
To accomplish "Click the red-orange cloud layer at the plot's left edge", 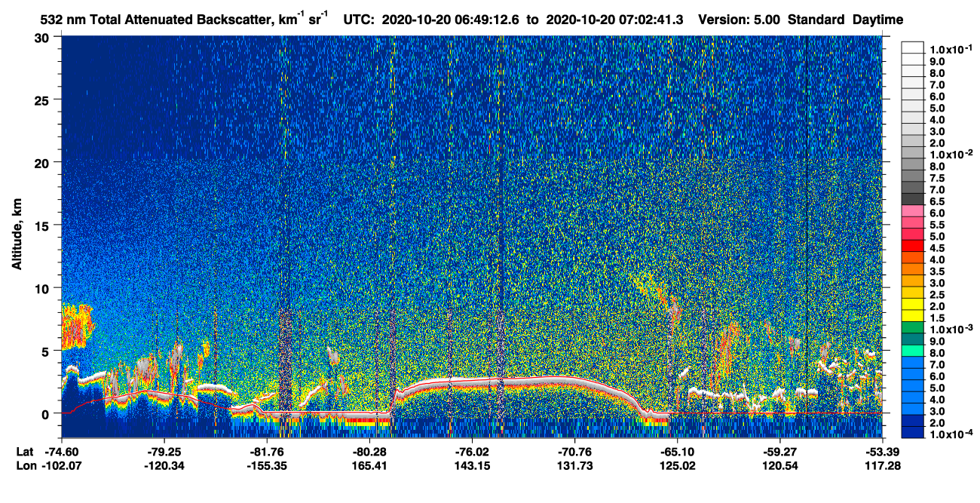I will 75,325.
